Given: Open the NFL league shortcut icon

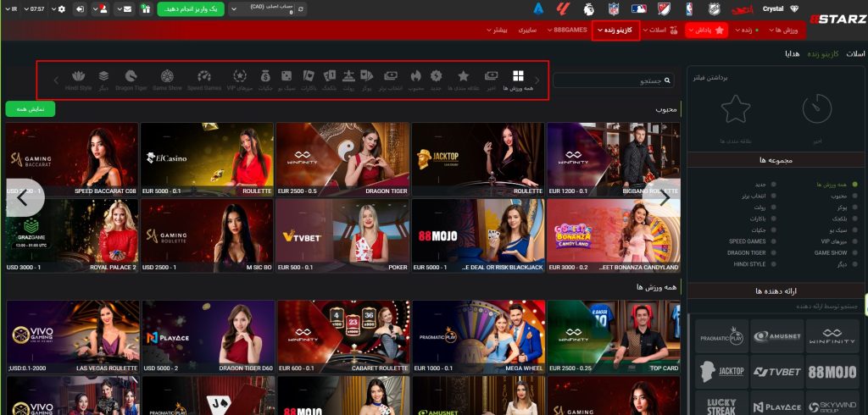Looking at the screenshot, I should pos(614,8).
